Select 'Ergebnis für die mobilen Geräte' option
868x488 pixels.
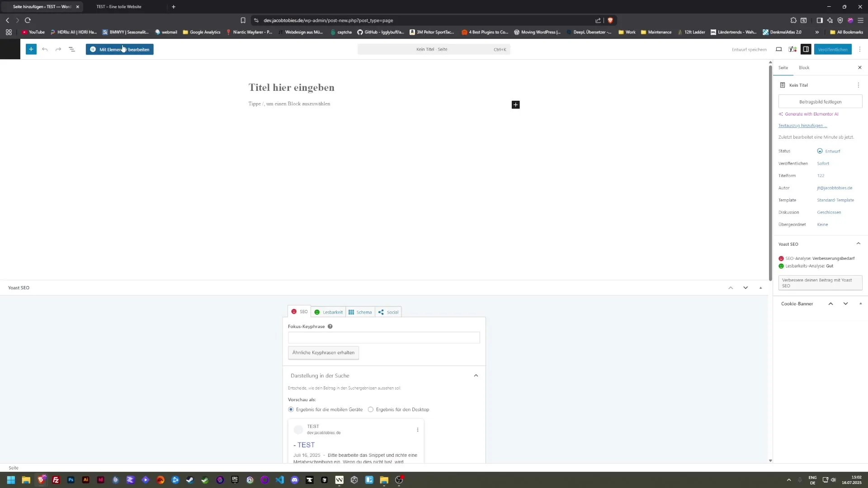[x=291, y=409]
